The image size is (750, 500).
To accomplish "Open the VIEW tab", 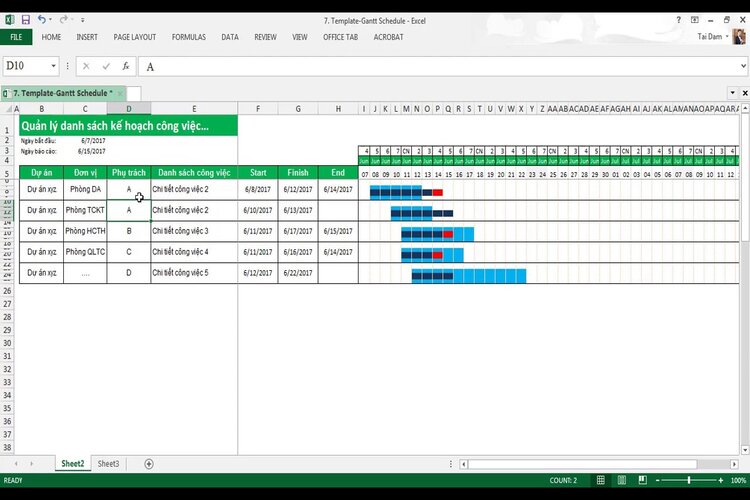I will click(299, 37).
